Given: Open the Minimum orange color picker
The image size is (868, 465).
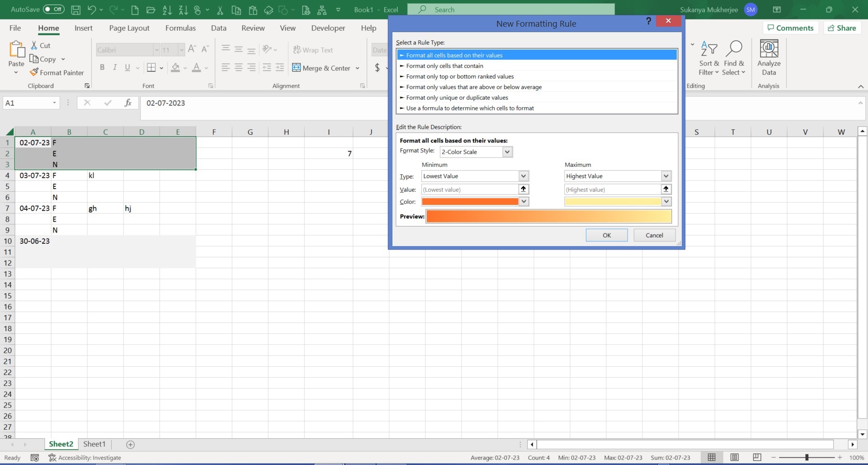Looking at the screenshot, I should coord(524,202).
